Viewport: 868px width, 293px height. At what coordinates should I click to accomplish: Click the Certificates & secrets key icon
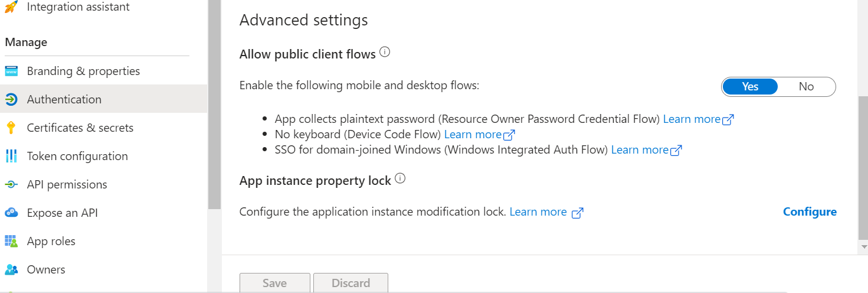pos(11,128)
